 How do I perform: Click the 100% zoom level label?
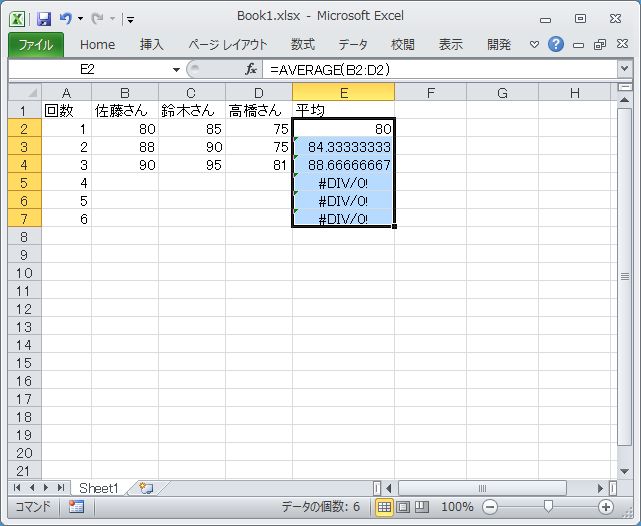pos(457,507)
